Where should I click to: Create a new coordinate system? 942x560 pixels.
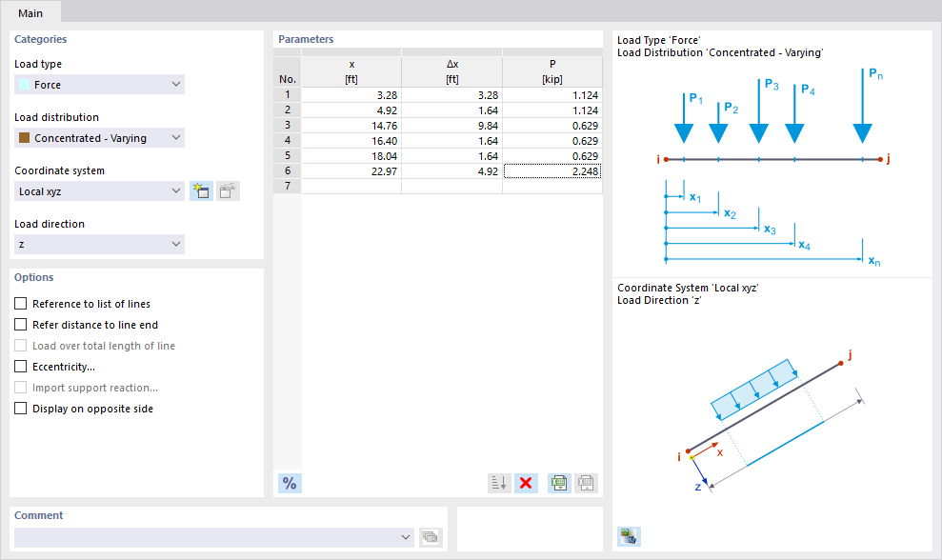(201, 190)
